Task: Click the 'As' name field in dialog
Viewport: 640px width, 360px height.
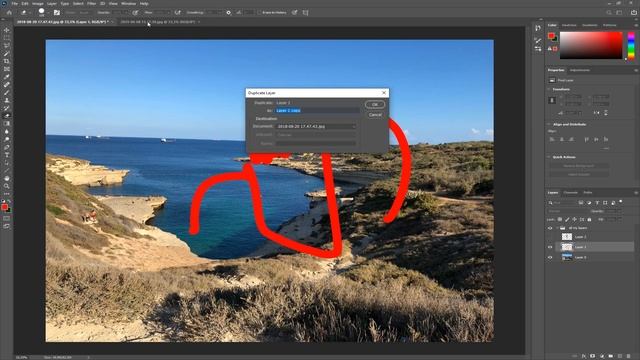Action: 318,110
